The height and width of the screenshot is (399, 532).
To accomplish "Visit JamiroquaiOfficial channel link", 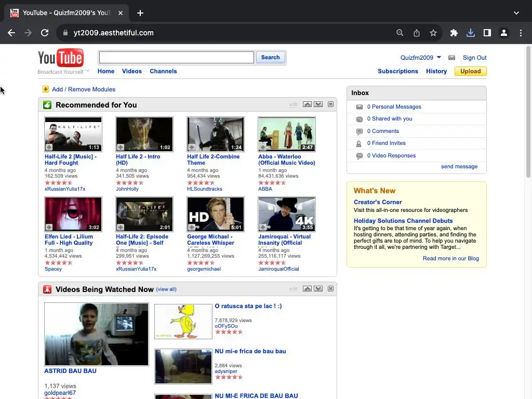I will coord(278,269).
